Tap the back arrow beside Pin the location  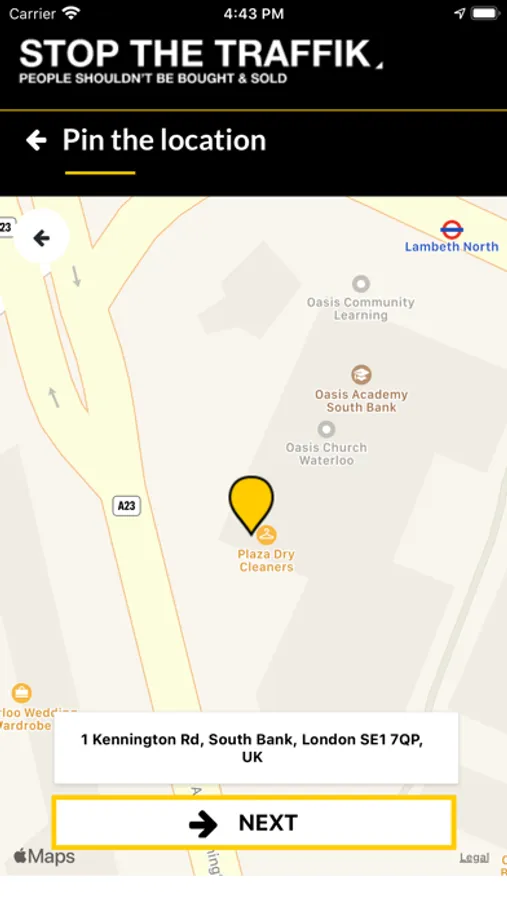click(x=36, y=140)
